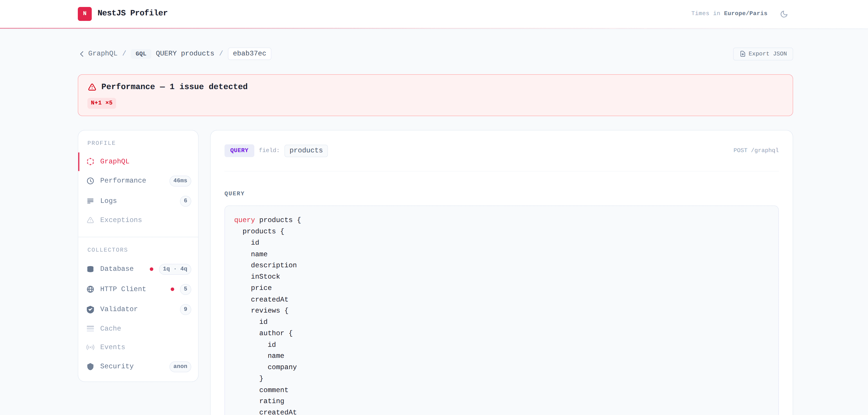The image size is (868, 415).
Task: Click the red NestJS Profiler logo
Action: coord(84,13)
